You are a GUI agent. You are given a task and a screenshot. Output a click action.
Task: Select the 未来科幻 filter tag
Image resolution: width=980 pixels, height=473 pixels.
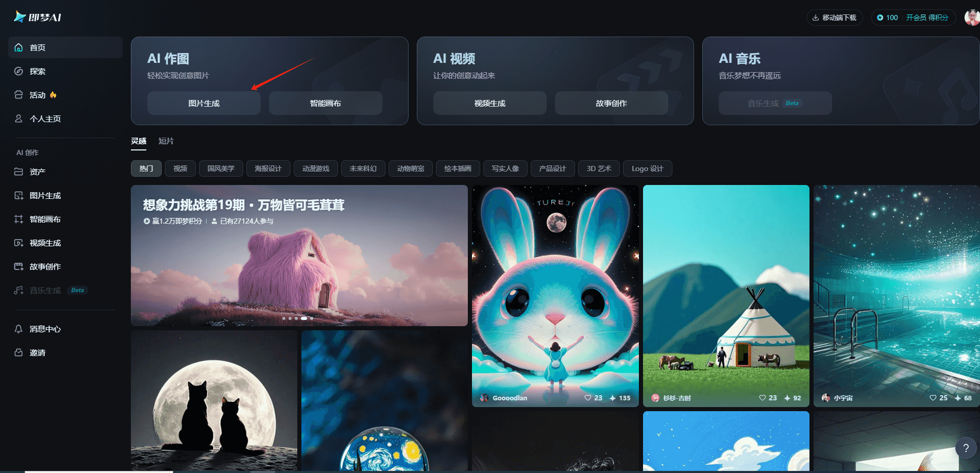coord(363,168)
